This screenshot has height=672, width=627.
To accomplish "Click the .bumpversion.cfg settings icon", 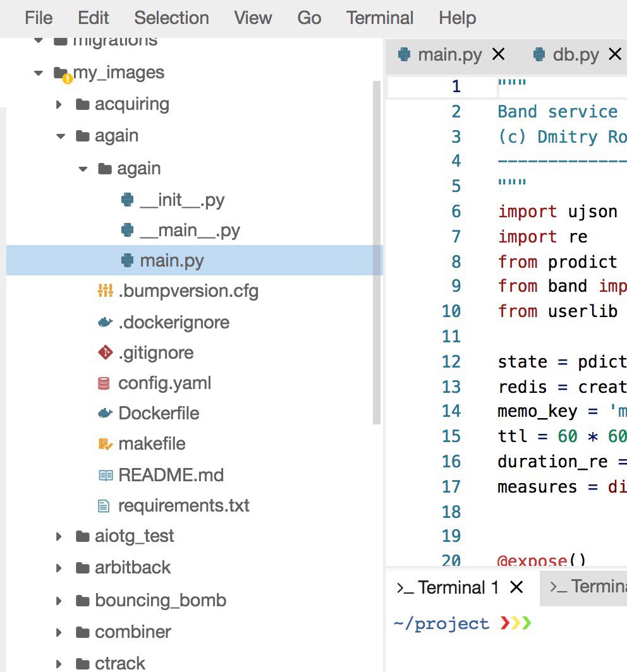I will coord(105,291).
